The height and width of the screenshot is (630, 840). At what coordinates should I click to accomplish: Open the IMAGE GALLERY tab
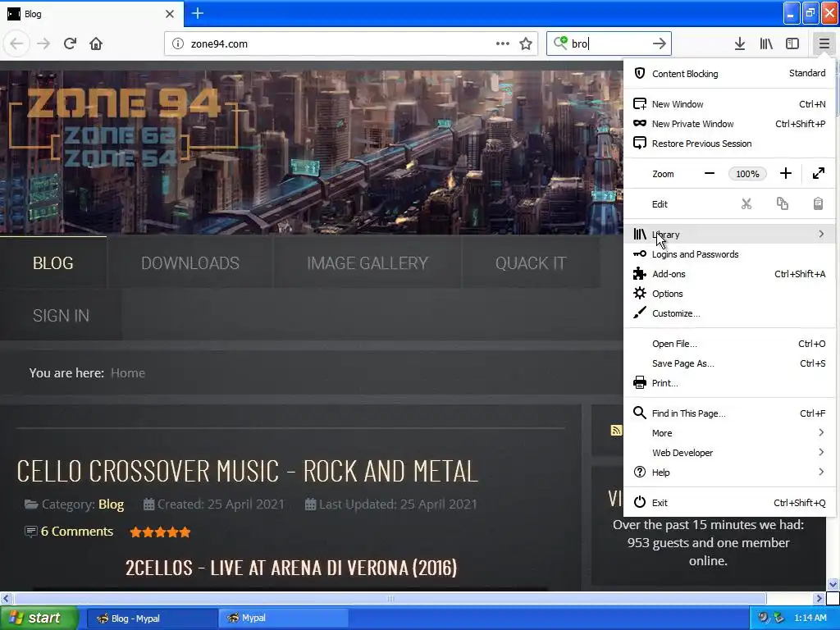(367, 263)
